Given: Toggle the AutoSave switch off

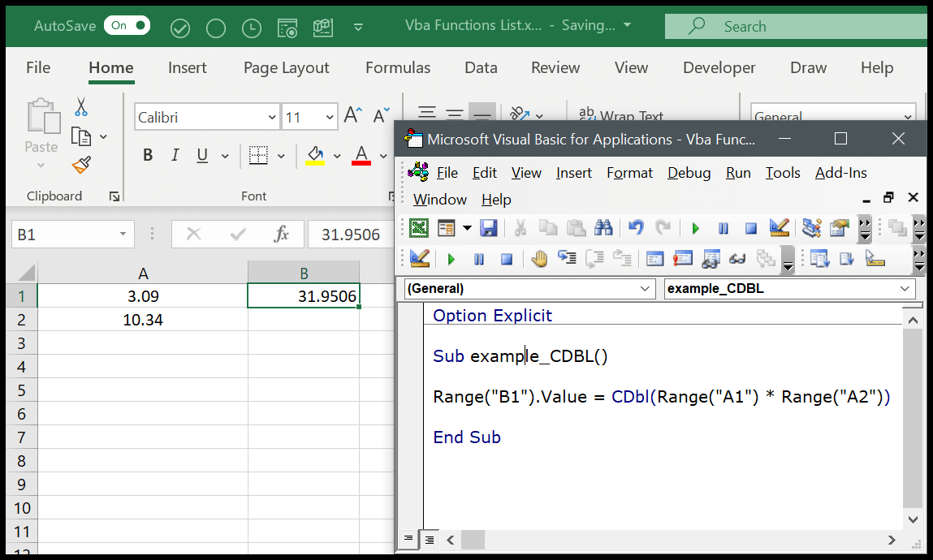Looking at the screenshot, I should pyautogui.click(x=127, y=25).
